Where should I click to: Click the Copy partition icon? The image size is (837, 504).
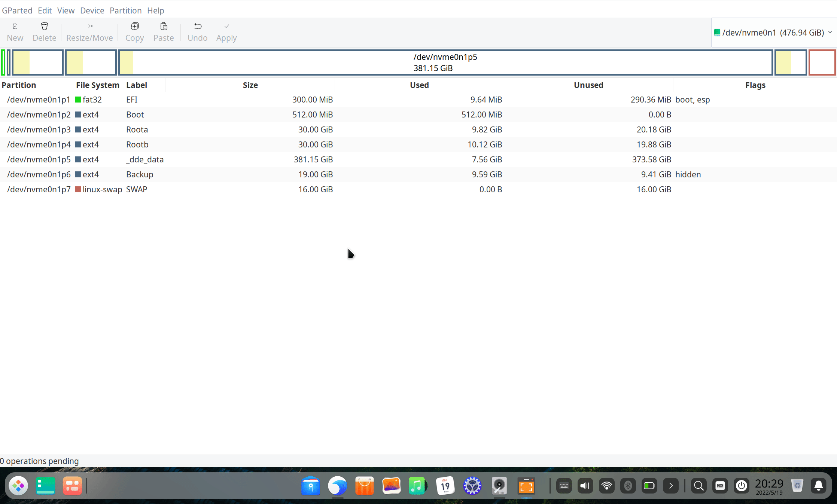tap(135, 26)
